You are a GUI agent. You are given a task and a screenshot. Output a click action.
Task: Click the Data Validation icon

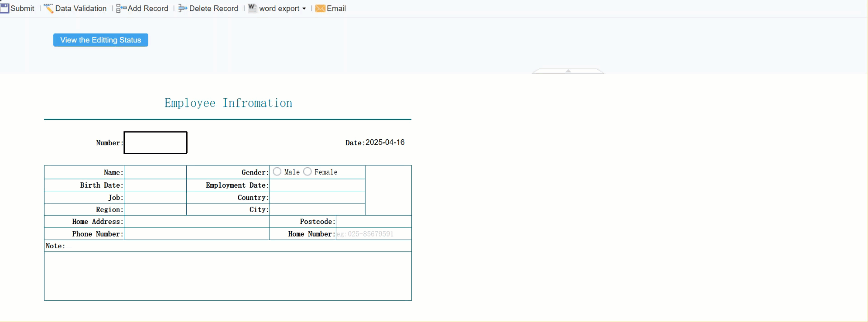[48, 8]
